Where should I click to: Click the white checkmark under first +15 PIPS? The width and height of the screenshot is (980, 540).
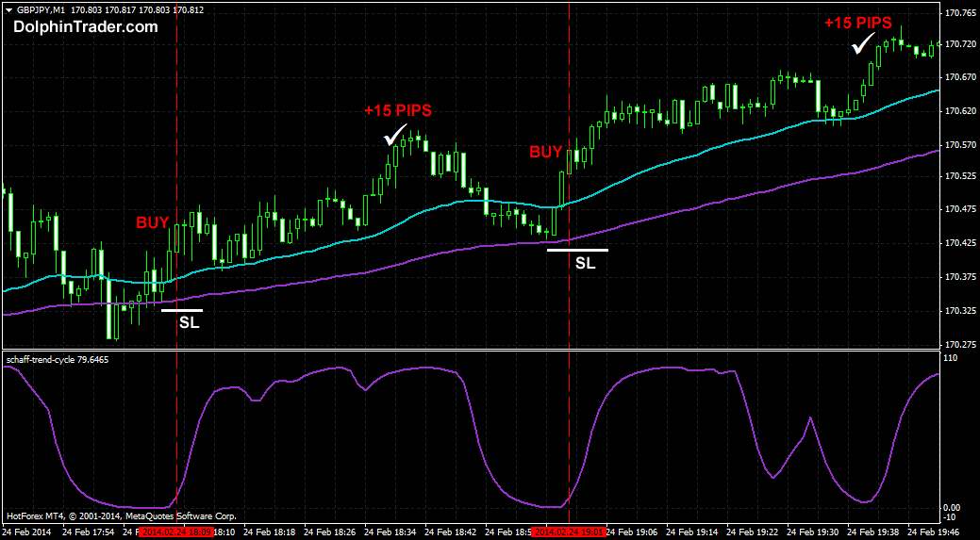[x=396, y=136]
